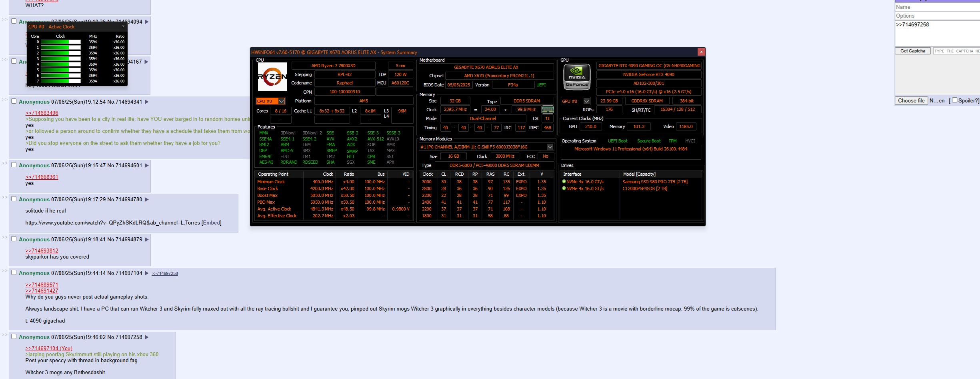Enable the Spoiler? checkbox
Viewport: 980px width, 379px height.
[x=954, y=100]
